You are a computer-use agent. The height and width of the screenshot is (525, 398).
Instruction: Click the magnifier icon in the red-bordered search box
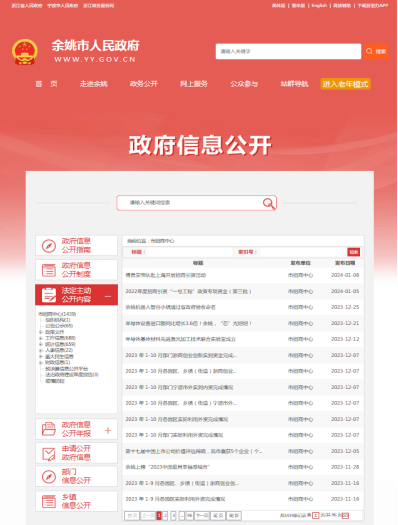click(x=268, y=203)
